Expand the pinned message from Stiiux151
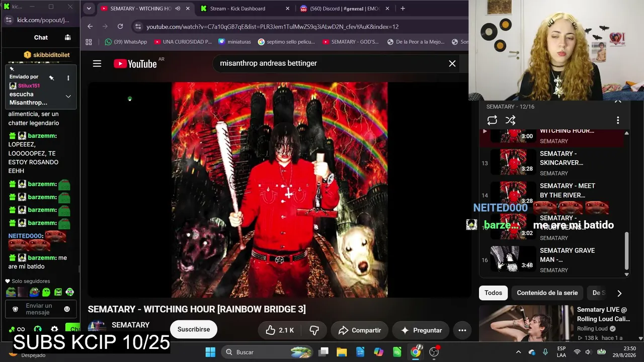 pos(68,97)
